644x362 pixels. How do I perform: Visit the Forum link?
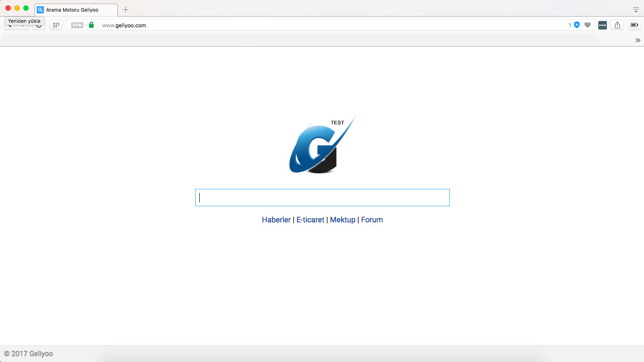pyautogui.click(x=372, y=220)
